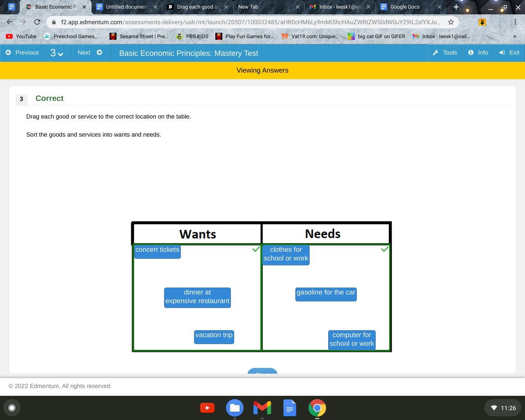The height and width of the screenshot is (420, 525).
Task: Open the Tools menu
Action: (445, 53)
